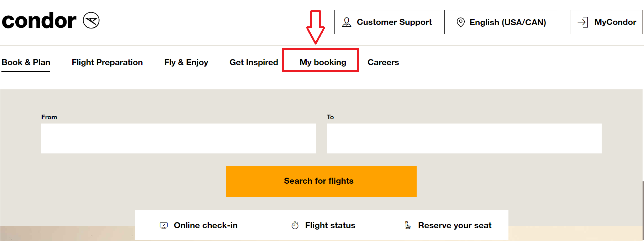Click the Customer Support person icon

[x=347, y=22]
